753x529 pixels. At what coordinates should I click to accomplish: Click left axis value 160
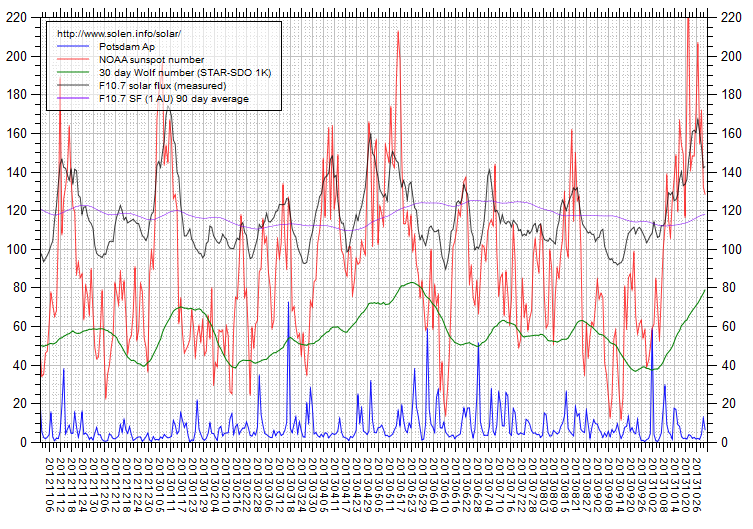tap(16, 133)
